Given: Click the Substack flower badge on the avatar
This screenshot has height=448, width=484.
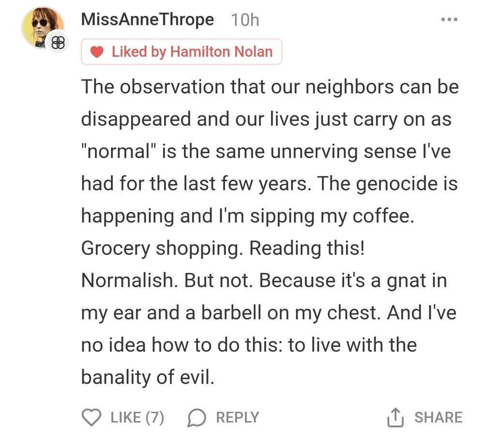Looking at the screenshot, I should coord(57,43).
